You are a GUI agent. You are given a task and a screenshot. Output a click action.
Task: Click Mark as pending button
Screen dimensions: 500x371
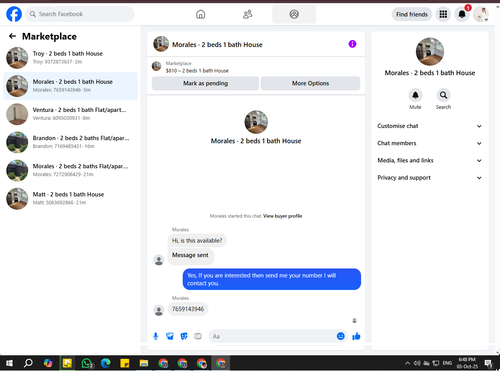205,83
